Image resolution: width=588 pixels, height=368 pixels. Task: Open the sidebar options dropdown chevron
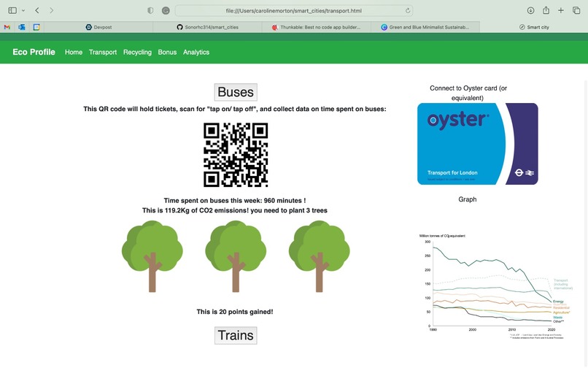click(23, 10)
